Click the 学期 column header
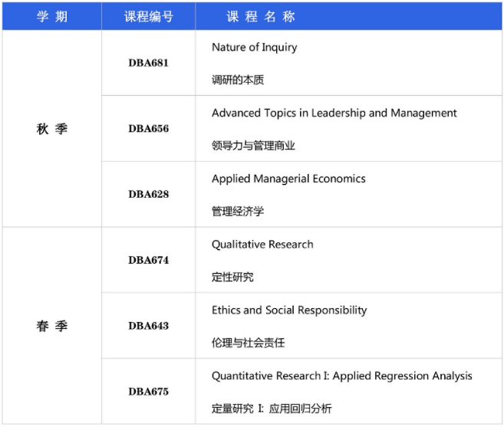 (x=52, y=17)
